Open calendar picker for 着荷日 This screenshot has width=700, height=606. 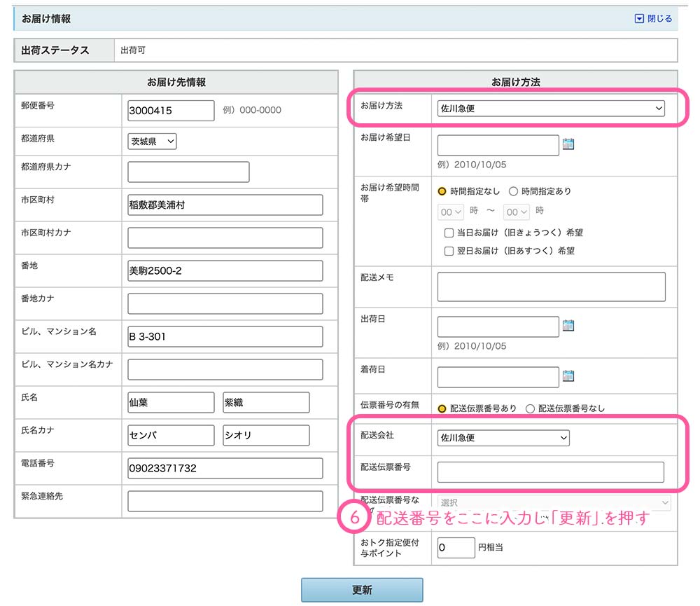coord(568,376)
